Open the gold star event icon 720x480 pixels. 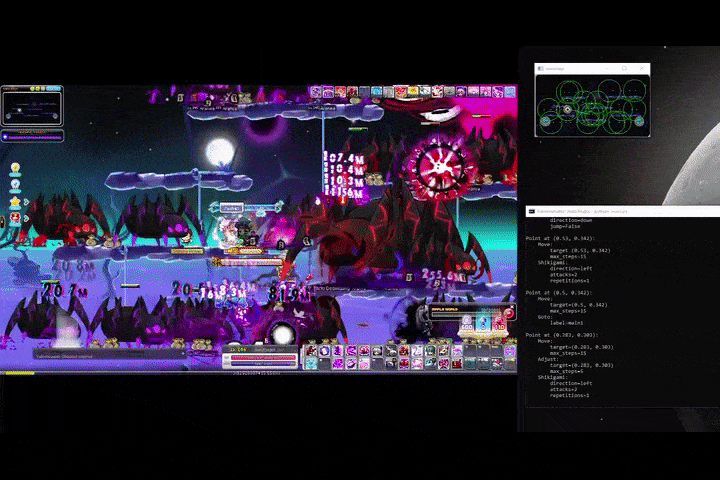point(15,201)
